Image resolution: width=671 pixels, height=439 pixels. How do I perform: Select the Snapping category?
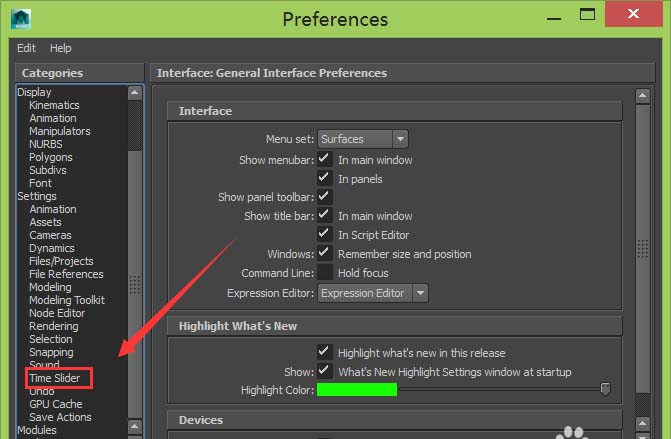pyautogui.click(x=51, y=352)
